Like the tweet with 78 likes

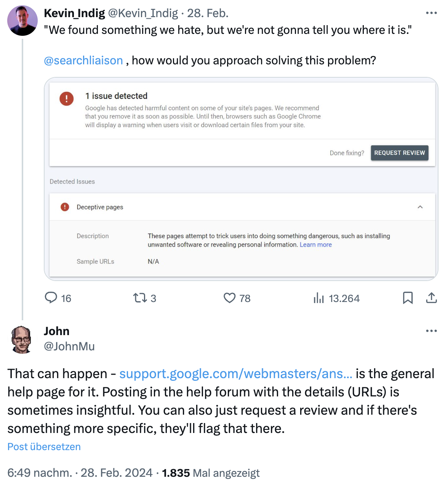229,298
